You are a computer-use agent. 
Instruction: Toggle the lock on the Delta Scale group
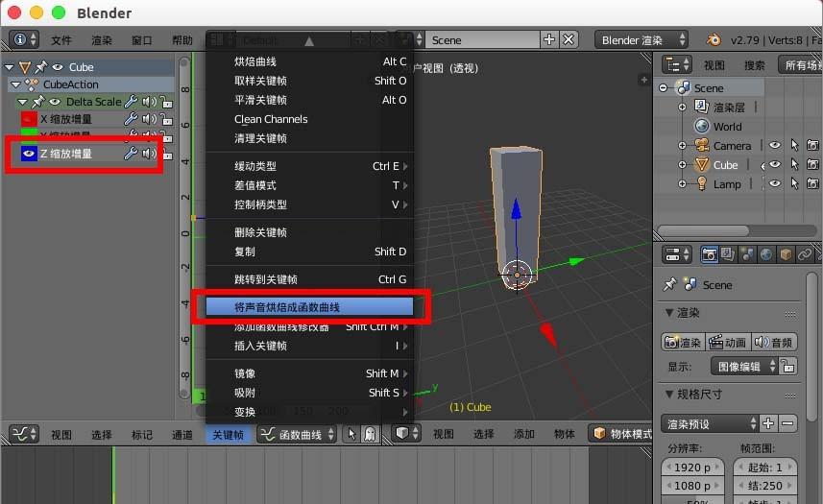(x=166, y=101)
